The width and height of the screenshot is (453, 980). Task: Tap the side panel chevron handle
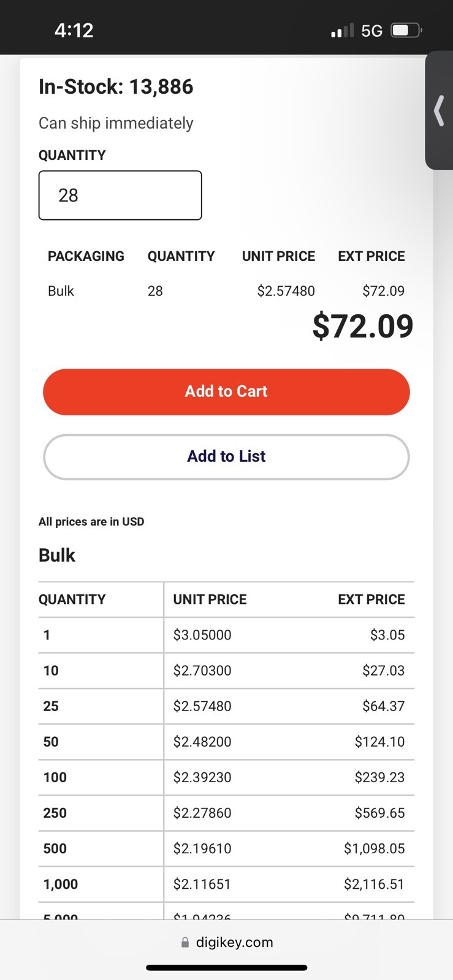pyautogui.click(x=439, y=110)
